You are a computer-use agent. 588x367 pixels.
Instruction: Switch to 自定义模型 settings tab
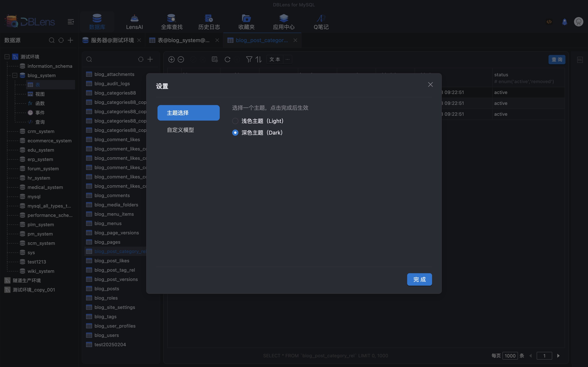[180, 130]
